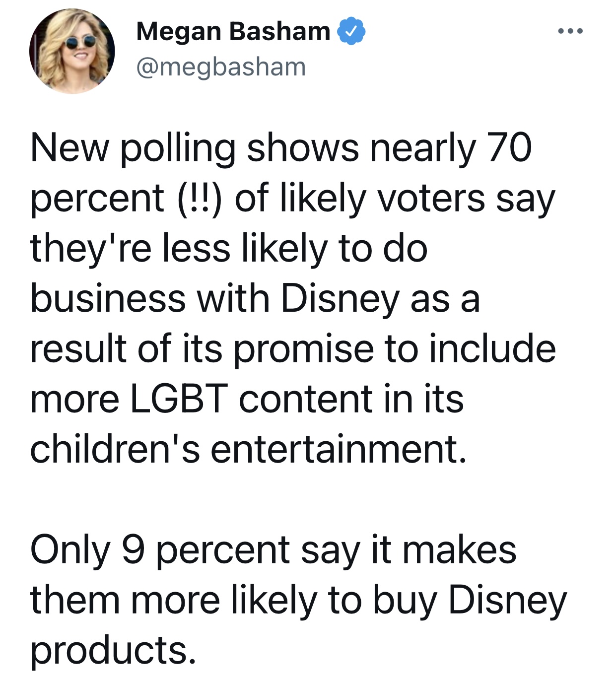Click the number "9" in the tweet
This screenshot has height=679, width=616.
[133, 550]
